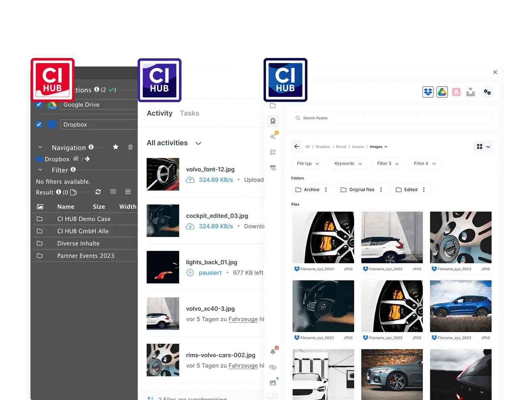532x400 pixels.
Task: Select the pink Adobe connection icon
Action: (x=456, y=92)
